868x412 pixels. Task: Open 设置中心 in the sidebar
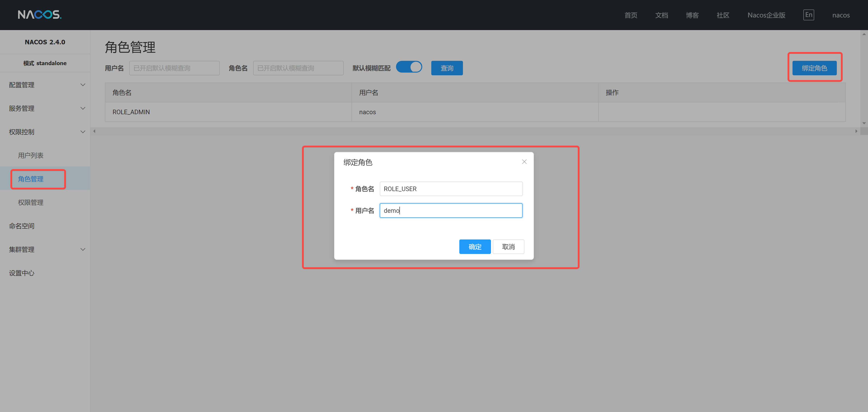(21, 273)
